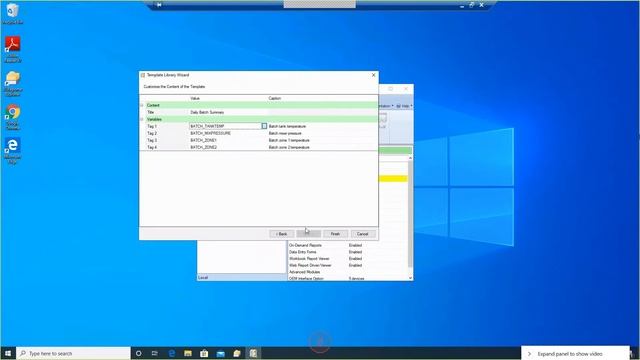Open the Windows Start menu
This screenshot has width=640, height=360.
click(x=8, y=353)
